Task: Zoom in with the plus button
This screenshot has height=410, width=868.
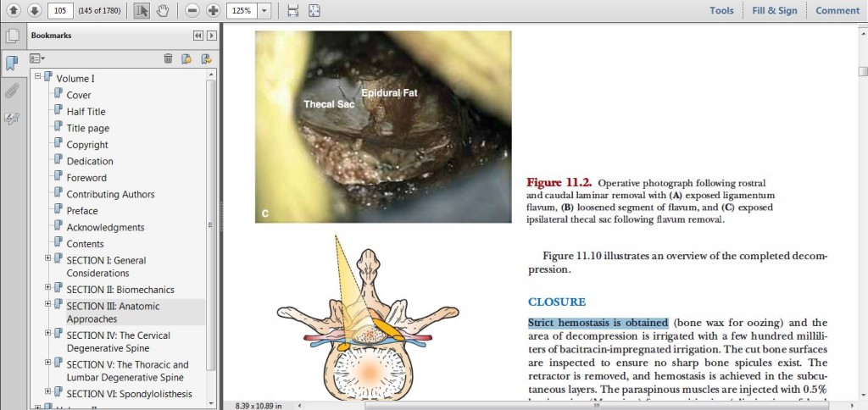Action: click(x=214, y=10)
